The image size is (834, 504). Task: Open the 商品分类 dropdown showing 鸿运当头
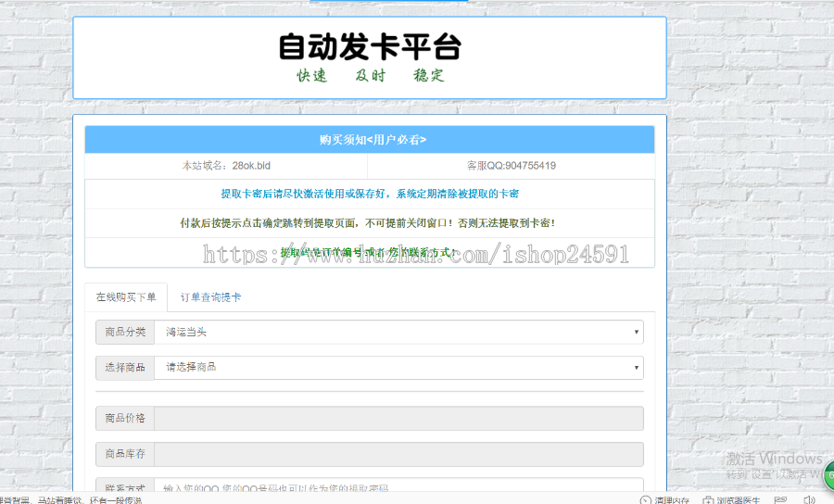pyautogui.click(x=398, y=333)
